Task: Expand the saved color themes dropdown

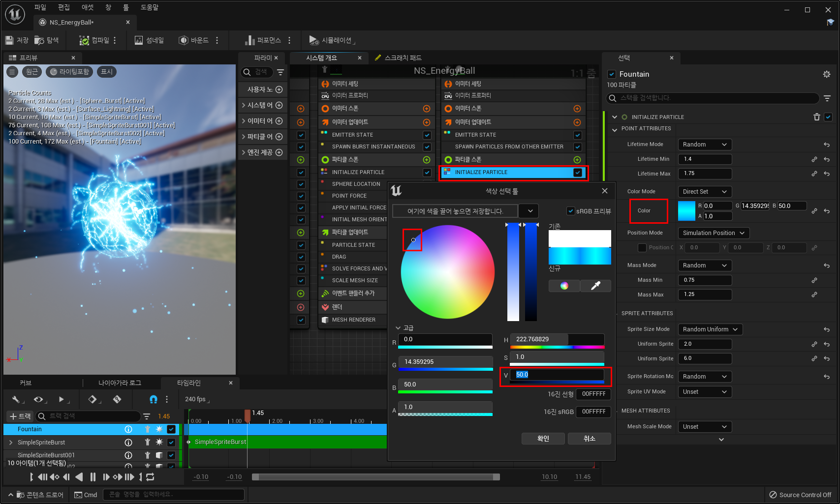Action: coord(529,211)
